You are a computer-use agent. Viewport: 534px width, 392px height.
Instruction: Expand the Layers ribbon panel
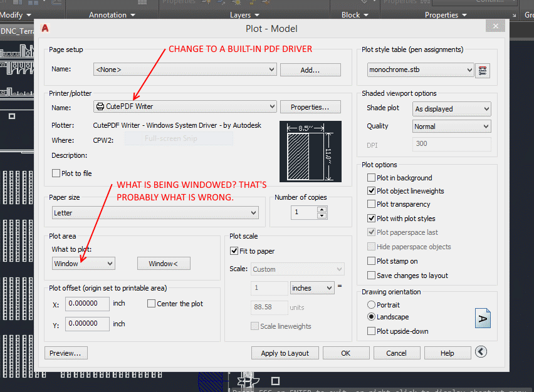[244, 15]
